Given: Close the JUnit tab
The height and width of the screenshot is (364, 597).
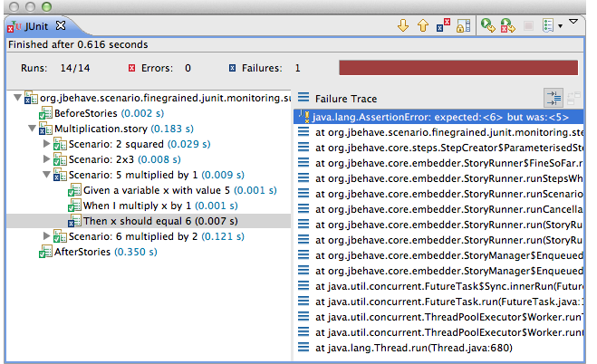Looking at the screenshot, I should [61, 25].
